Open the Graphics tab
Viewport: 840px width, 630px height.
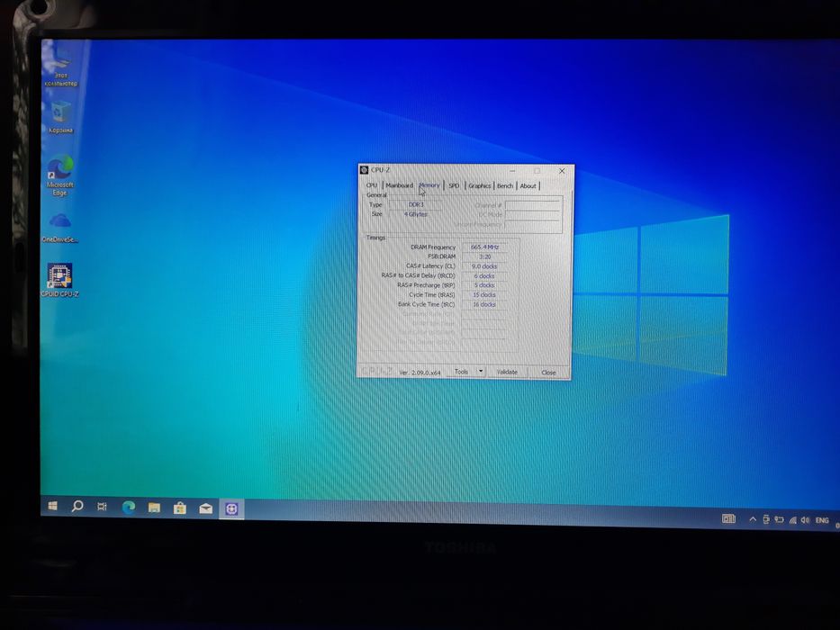[480, 186]
